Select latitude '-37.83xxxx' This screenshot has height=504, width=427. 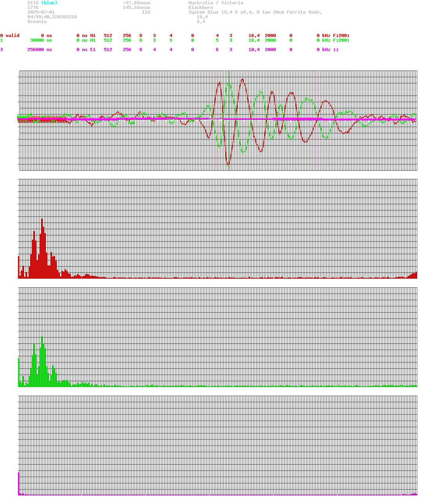tap(136, 3)
